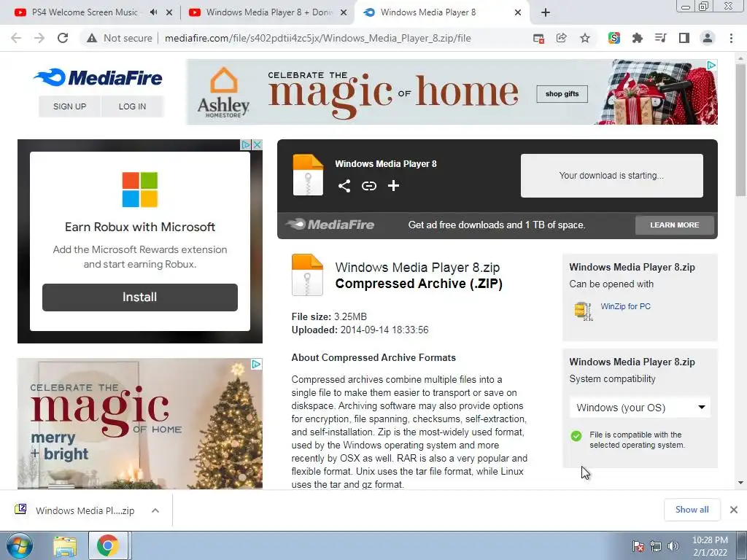
Task: Close the PS4 Welcome Screen Music tab
Action: [x=169, y=12]
